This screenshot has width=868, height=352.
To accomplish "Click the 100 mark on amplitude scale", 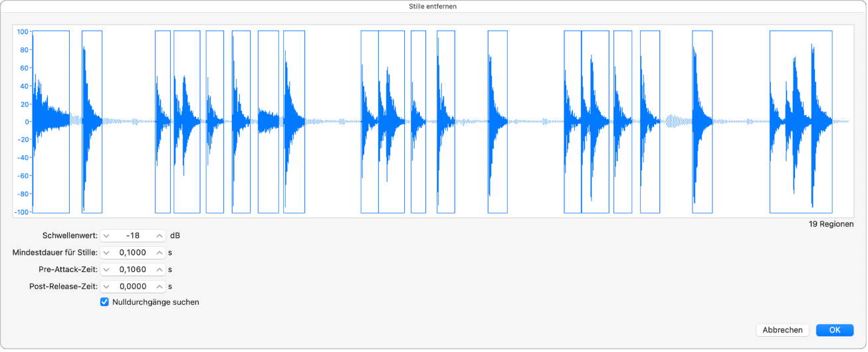I will [23, 31].
